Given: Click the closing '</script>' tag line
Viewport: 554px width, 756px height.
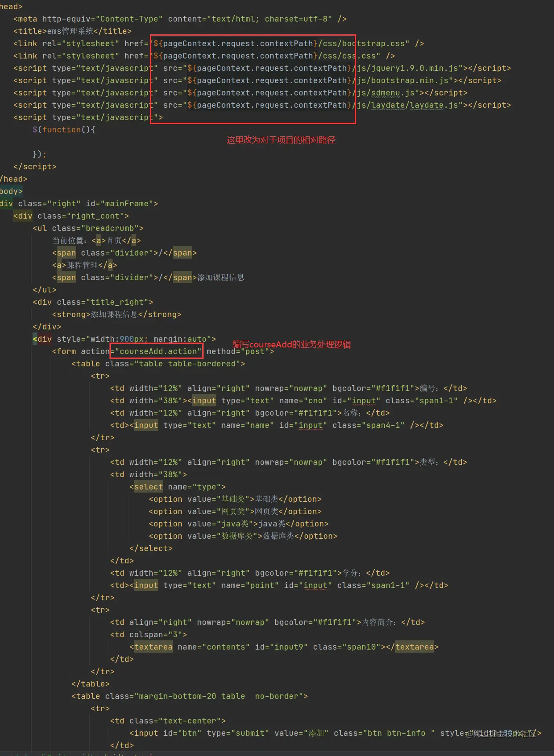Looking at the screenshot, I should click(x=35, y=167).
